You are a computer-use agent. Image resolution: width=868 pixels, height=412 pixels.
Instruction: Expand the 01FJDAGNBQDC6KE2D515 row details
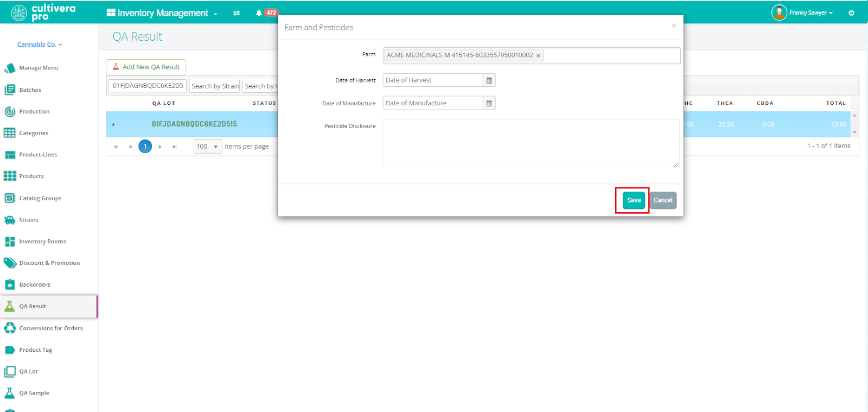tap(113, 124)
